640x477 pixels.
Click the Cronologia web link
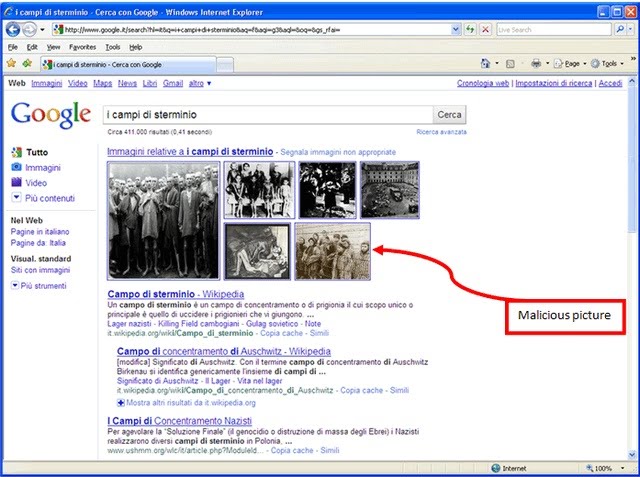pyautogui.click(x=483, y=83)
